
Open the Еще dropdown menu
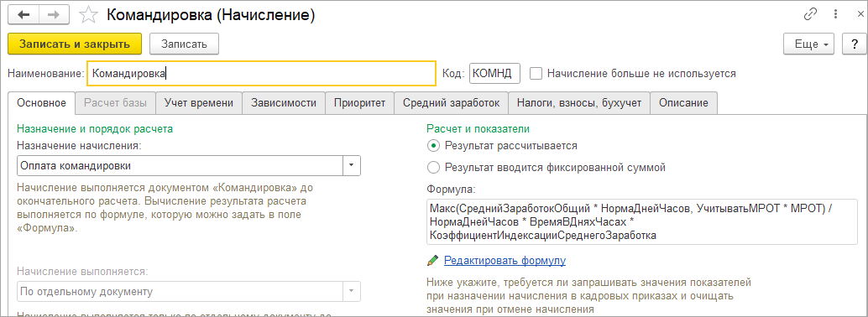pos(808,44)
